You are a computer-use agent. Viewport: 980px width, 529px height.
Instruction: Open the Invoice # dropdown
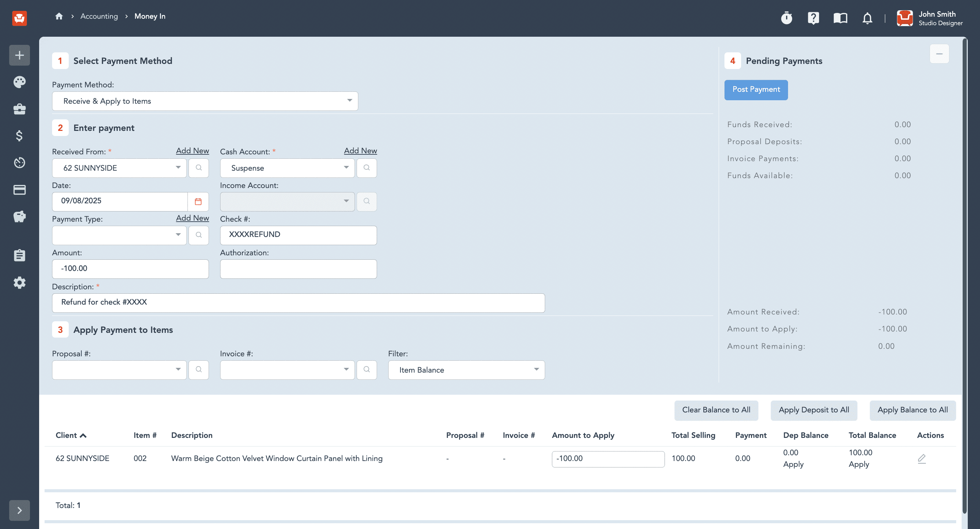tap(287, 370)
